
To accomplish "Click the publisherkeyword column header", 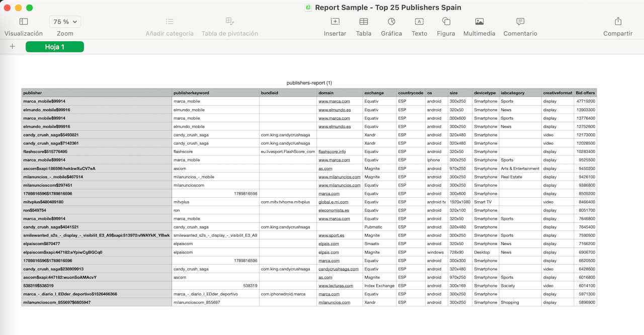I will click(x=215, y=93).
